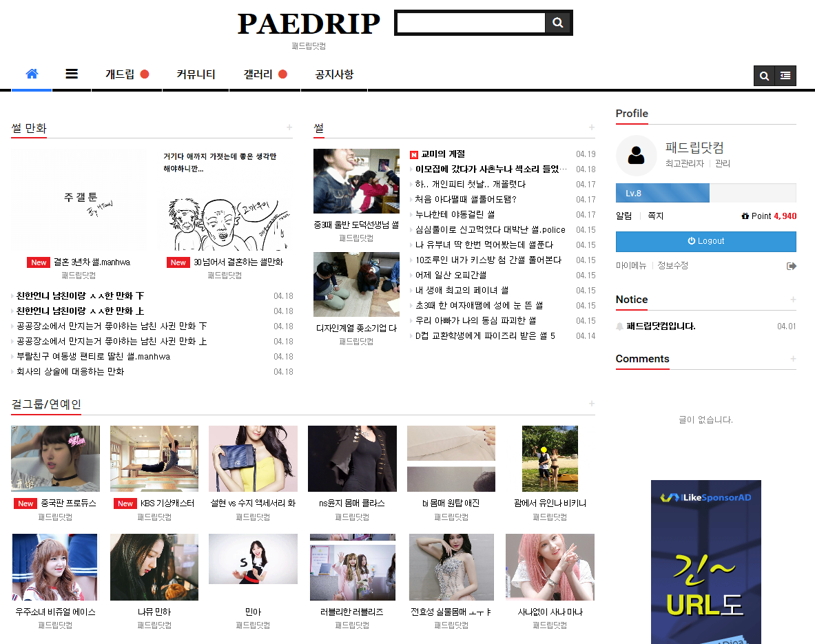
Task: Click the PAEDRIP logo
Action: (309, 24)
